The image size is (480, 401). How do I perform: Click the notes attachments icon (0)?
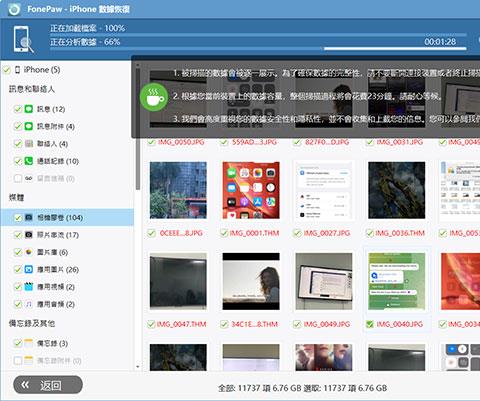(29, 360)
